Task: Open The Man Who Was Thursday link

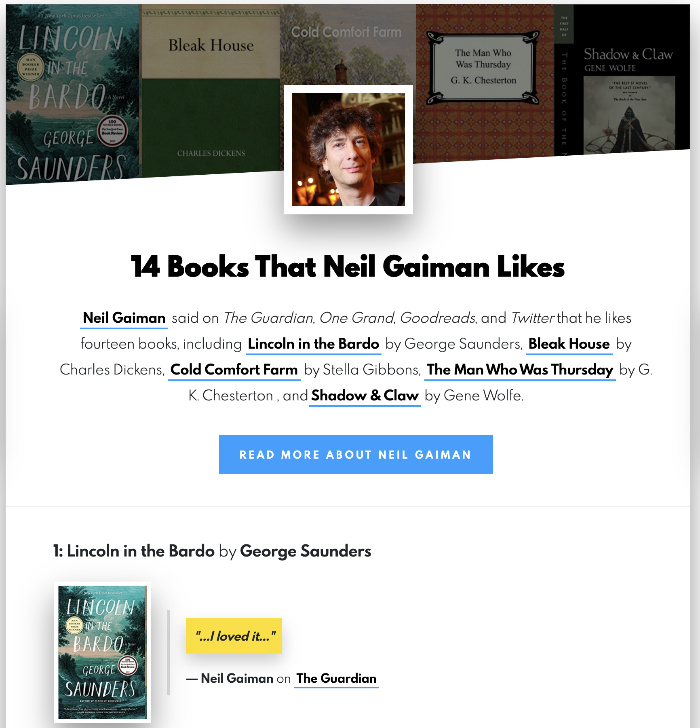Action: pos(520,370)
